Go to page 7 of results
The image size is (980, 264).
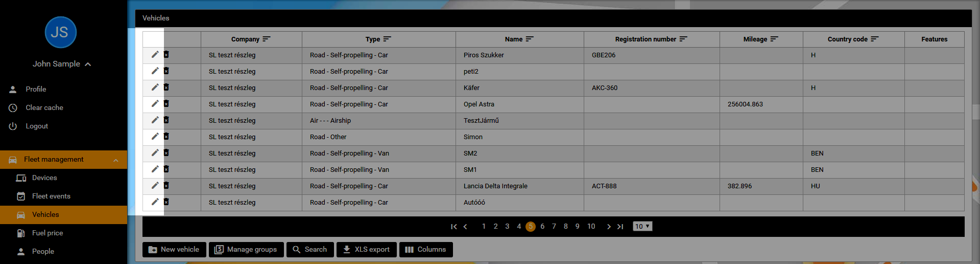click(554, 226)
